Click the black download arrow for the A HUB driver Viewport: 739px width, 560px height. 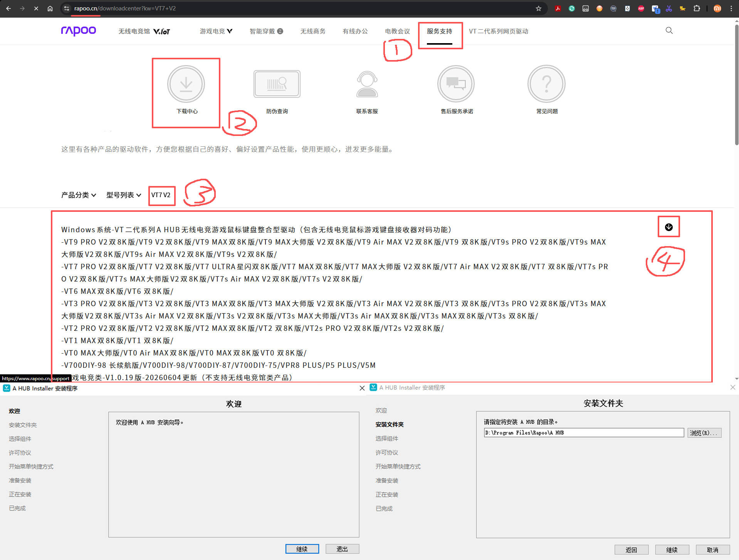tap(669, 227)
